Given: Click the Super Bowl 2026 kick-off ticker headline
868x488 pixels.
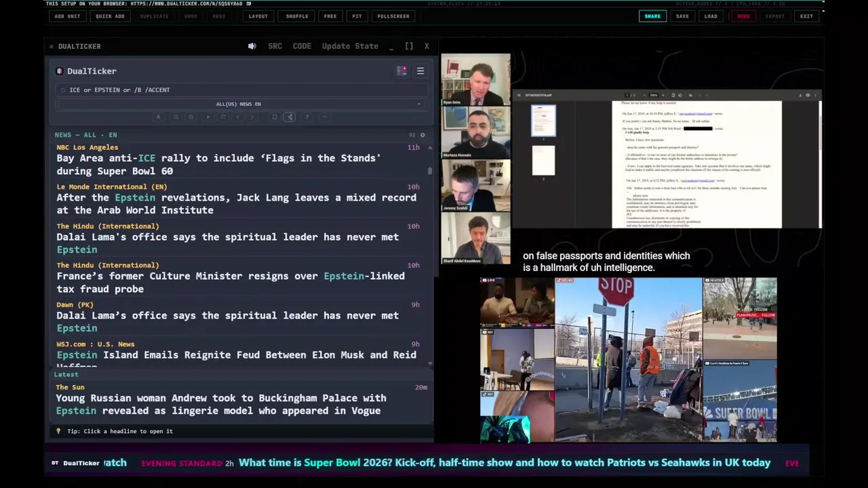Looking at the screenshot, I should pyautogui.click(x=505, y=463).
